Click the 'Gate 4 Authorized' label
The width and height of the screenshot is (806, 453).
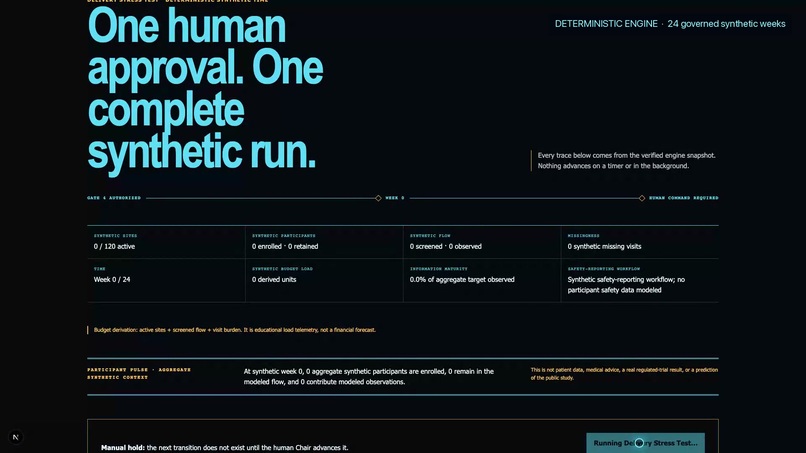pos(114,198)
